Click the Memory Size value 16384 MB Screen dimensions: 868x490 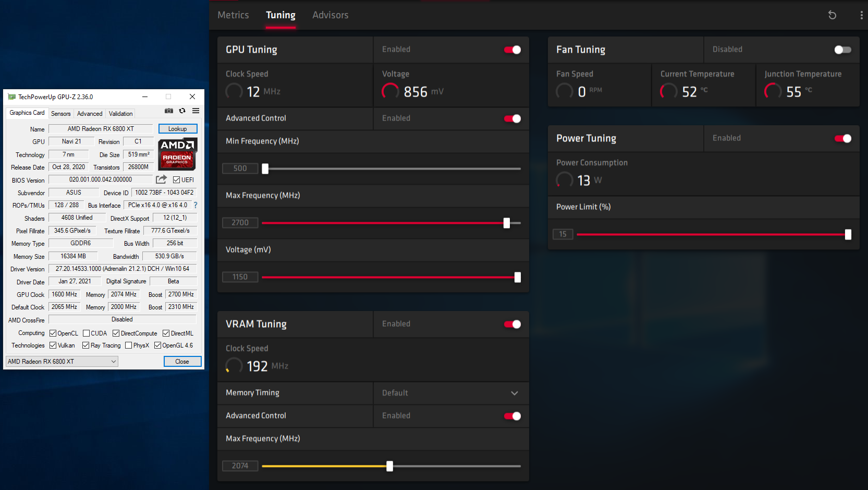[74, 256]
